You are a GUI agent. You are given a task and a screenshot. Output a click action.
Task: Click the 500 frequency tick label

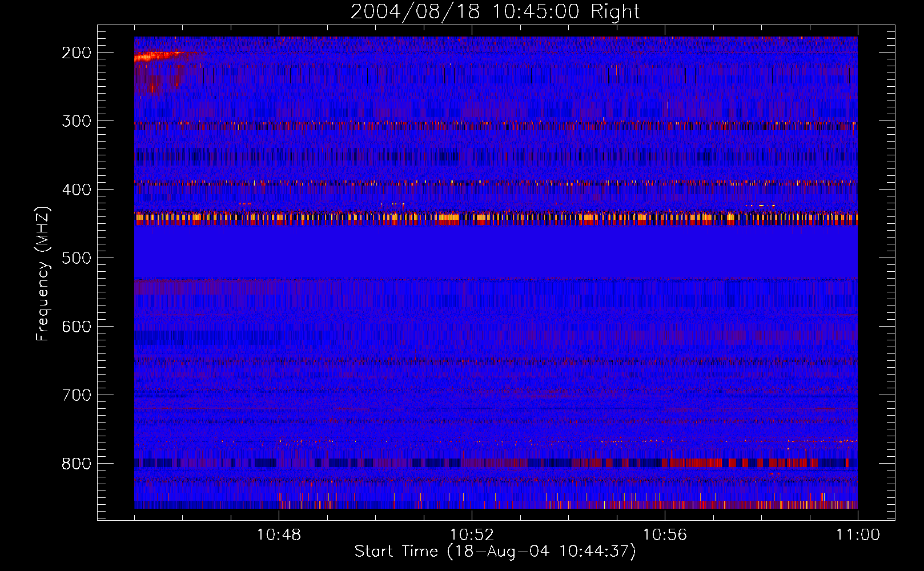pyautogui.click(x=77, y=258)
